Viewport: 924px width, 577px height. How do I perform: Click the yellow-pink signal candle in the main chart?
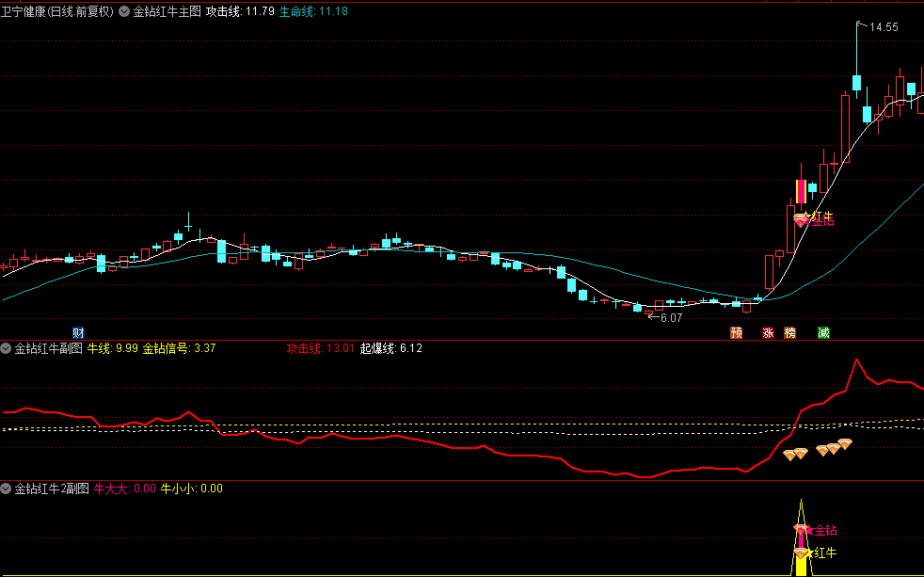pyautogui.click(x=801, y=191)
